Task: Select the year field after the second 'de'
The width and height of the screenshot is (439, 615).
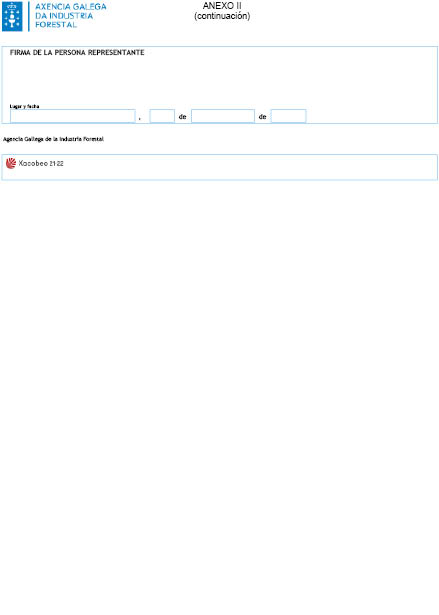Action: [x=288, y=116]
